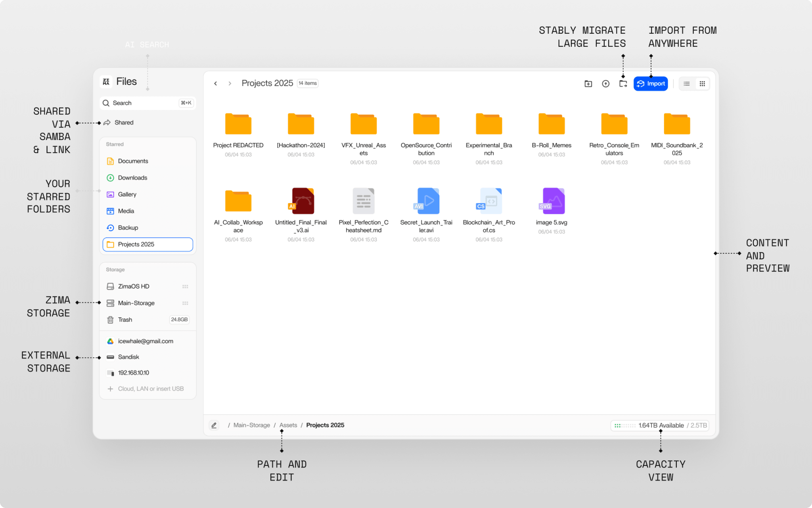Click the Search input field

pos(147,103)
